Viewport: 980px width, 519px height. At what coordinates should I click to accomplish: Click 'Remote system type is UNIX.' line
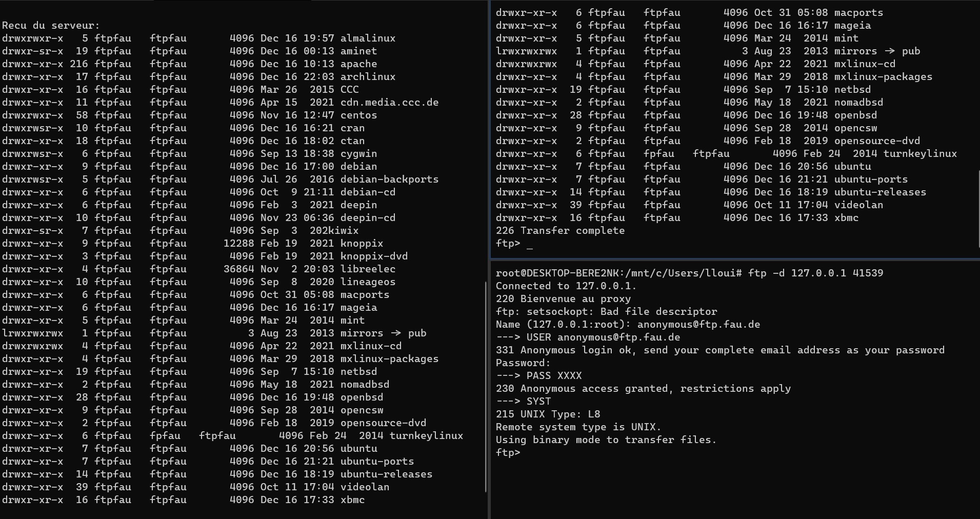[578, 427]
